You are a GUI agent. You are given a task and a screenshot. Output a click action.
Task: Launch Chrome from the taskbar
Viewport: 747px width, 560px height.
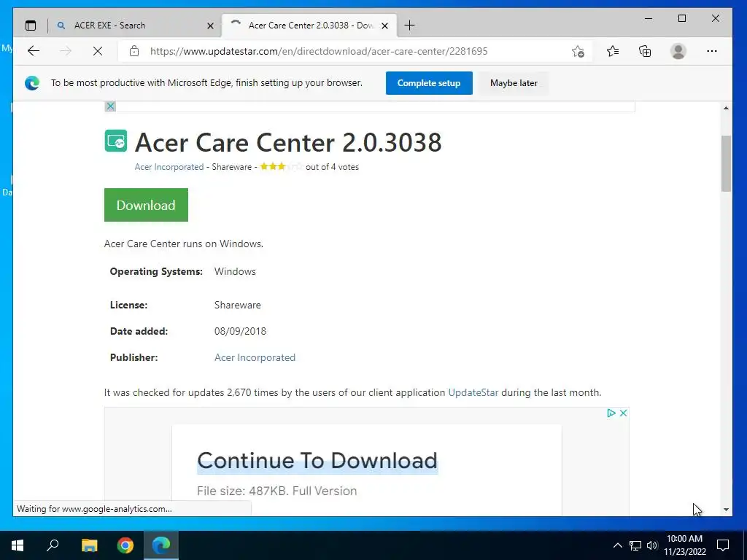click(x=125, y=545)
